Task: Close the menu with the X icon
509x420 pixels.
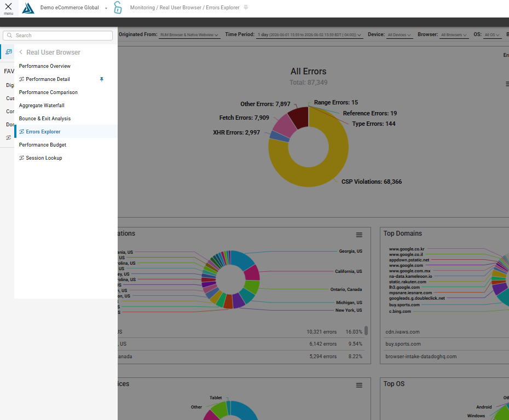Action: pyautogui.click(x=8, y=7)
